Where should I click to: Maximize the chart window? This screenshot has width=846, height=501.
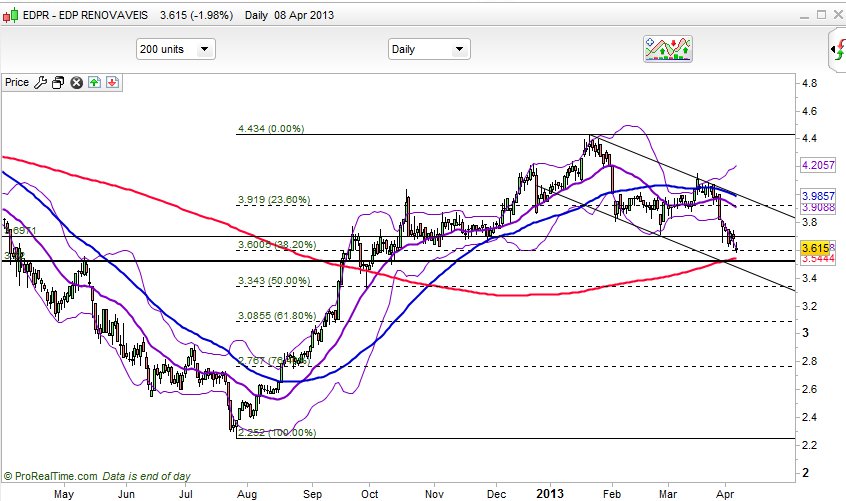[821, 15]
